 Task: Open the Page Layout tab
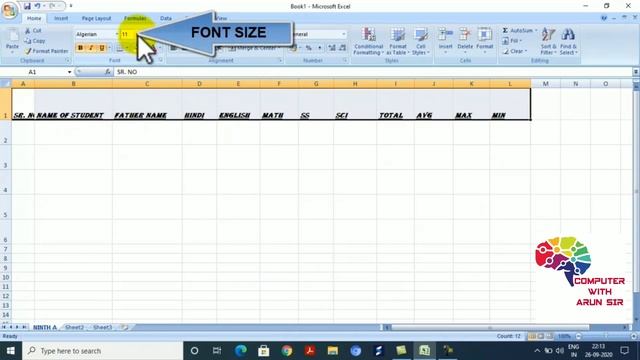click(96, 18)
